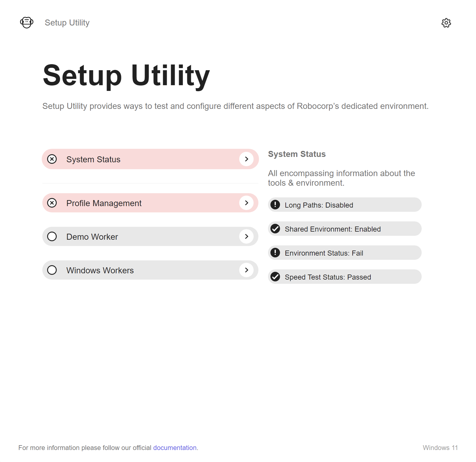Expand Profile Management with its chevron arrow
This screenshot has height=462, width=476.
coord(246,203)
